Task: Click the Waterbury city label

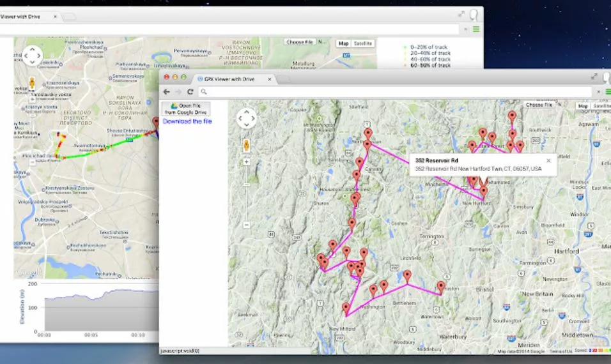Action: [452, 337]
